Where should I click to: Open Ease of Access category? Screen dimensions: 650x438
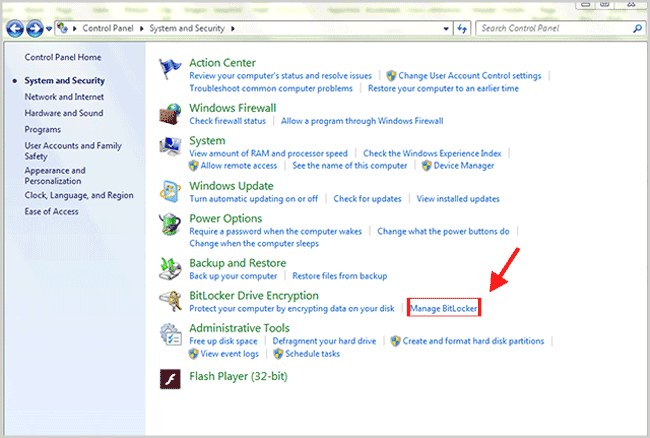(x=51, y=211)
